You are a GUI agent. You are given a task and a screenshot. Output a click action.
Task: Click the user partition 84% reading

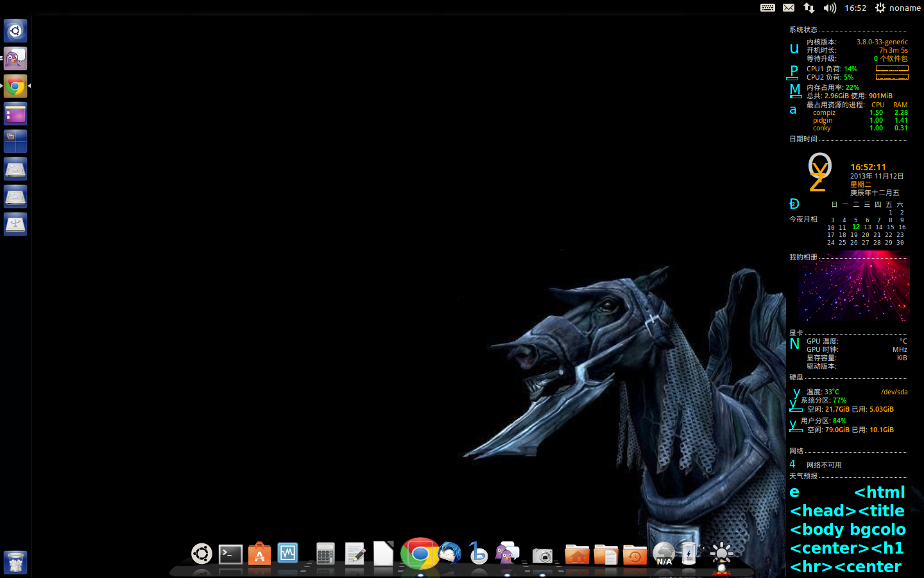[839, 421]
